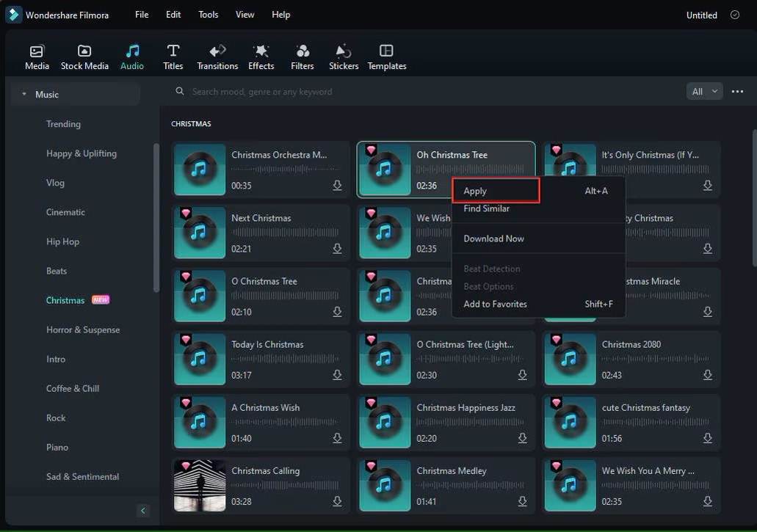
Task: Download the Christmas Medley track
Action: (x=522, y=501)
